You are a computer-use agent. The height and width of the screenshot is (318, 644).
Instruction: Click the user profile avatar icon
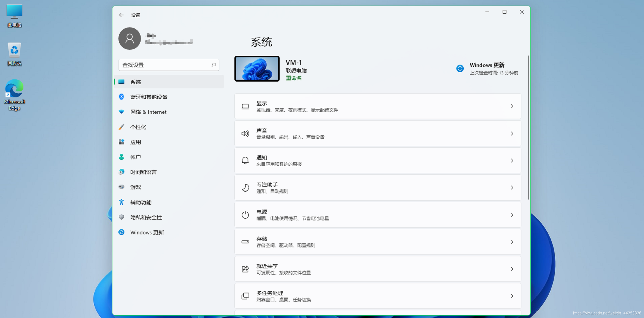pos(130,38)
